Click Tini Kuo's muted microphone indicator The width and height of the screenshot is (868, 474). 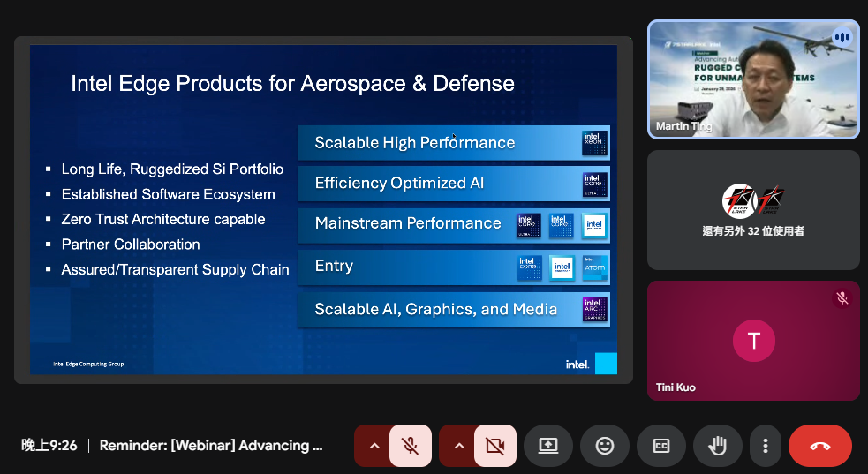842,298
